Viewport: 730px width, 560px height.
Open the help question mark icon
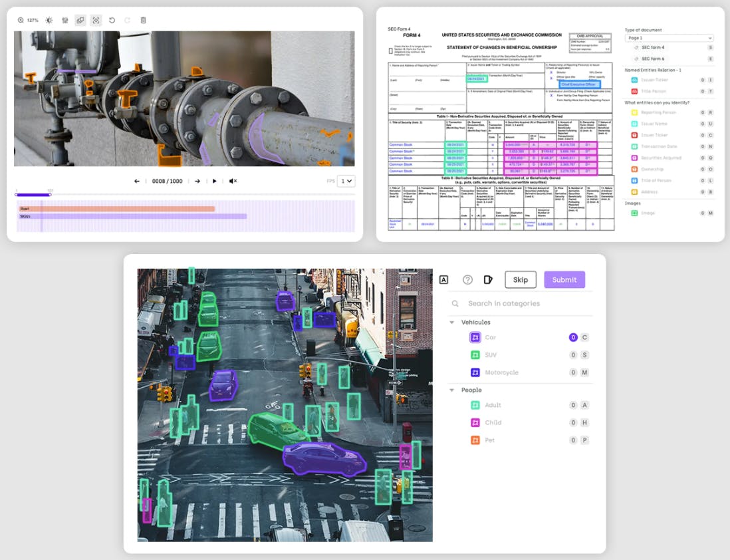click(467, 279)
